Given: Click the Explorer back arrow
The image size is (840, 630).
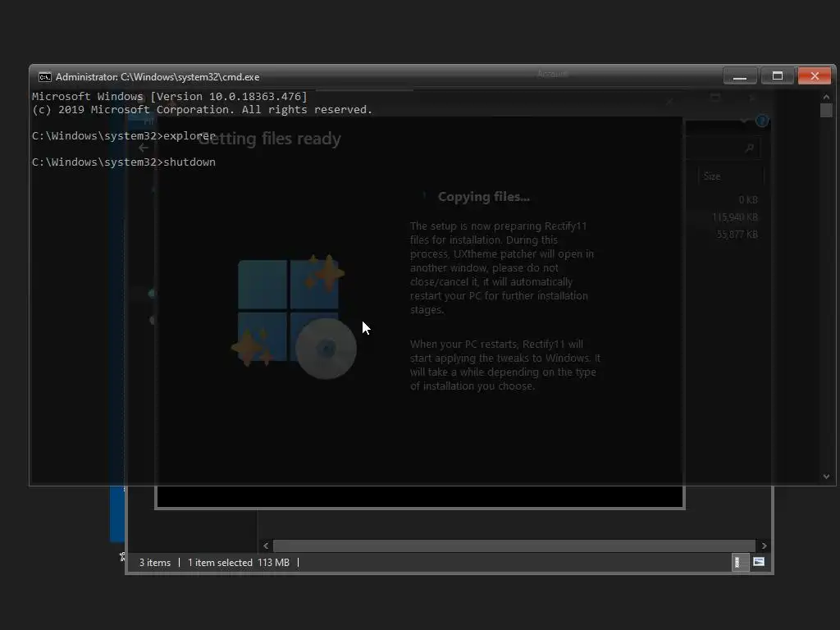Looking at the screenshot, I should pyautogui.click(x=143, y=148).
